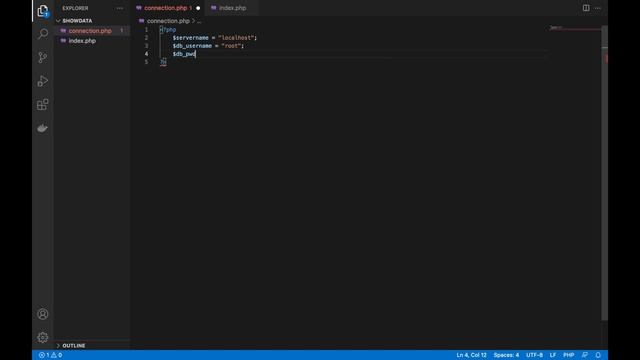Screen dimensions: 640x360
Task: Open the Extensions view
Action: (x=42, y=104)
